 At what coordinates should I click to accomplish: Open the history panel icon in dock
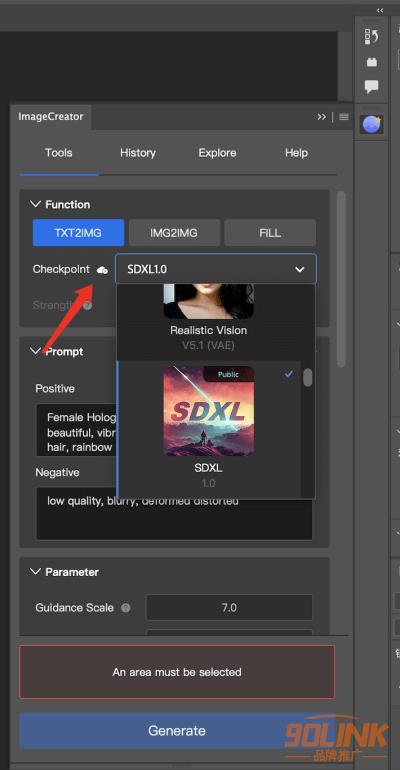pos(372,37)
